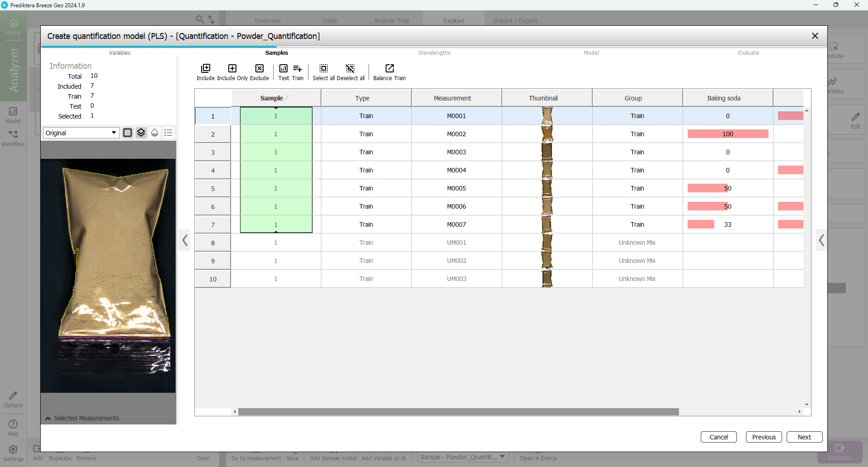Switch to the Wavelengths step tab
The image size is (868, 467).
point(434,53)
